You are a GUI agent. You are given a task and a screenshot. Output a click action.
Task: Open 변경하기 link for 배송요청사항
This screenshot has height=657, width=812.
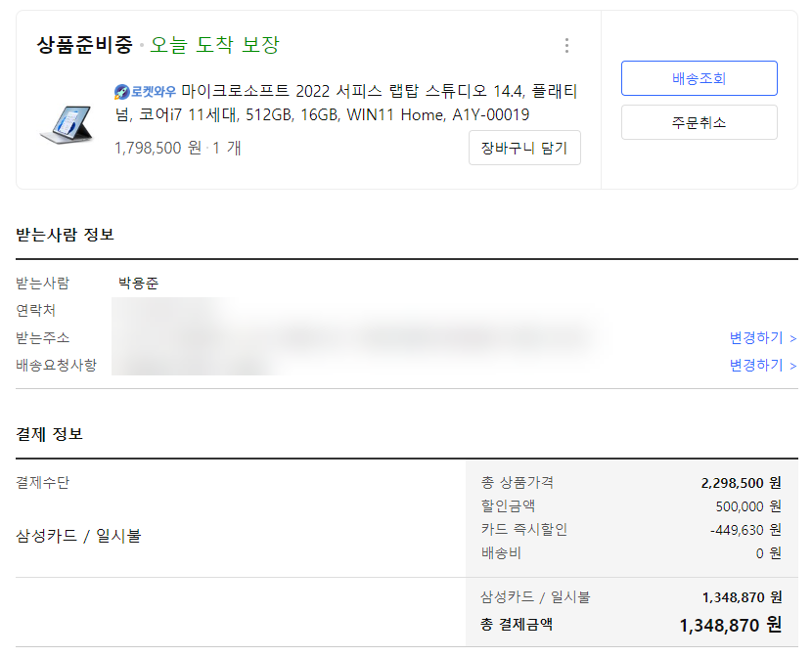pyautogui.click(x=763, y=366)
